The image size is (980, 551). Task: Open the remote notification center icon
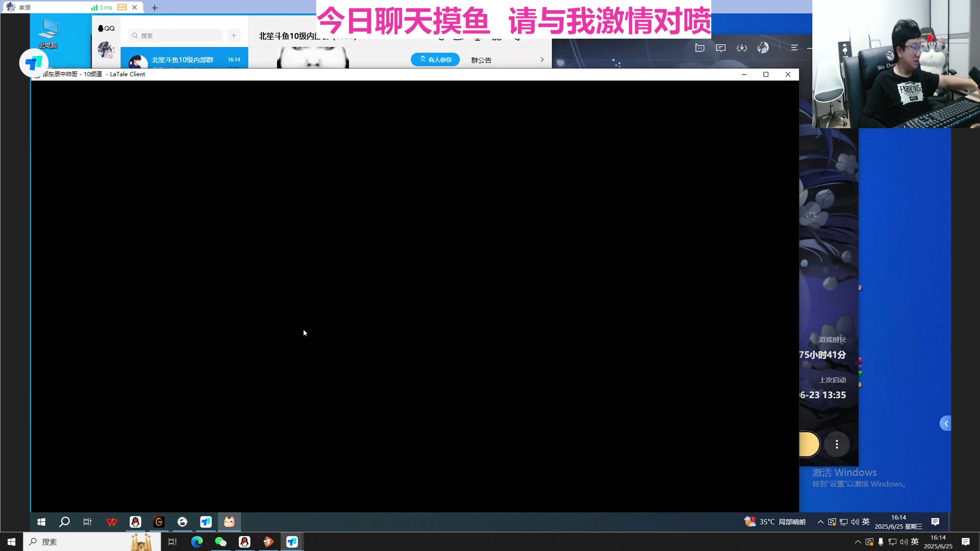click(x=935, y=522)
